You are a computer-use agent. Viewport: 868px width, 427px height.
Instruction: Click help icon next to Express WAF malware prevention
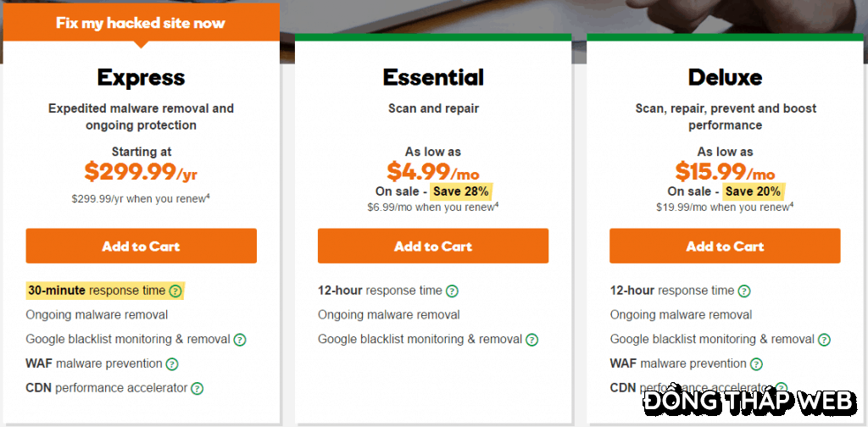(172, 364)
